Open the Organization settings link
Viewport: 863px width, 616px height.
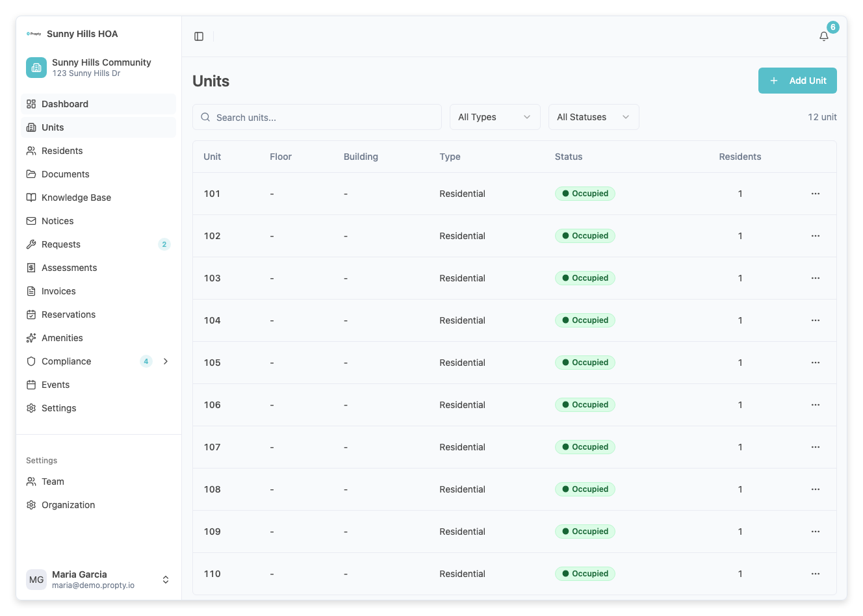68,505
